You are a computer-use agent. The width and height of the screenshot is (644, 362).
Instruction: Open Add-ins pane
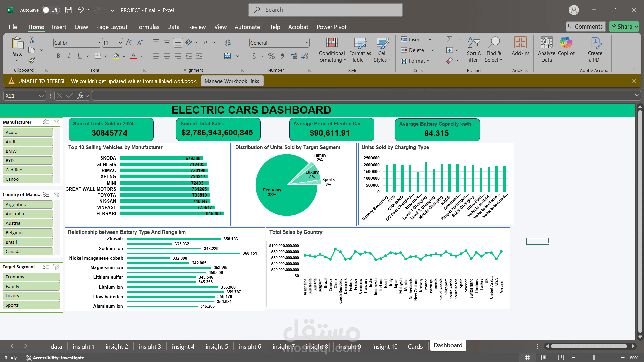[520, 46]
